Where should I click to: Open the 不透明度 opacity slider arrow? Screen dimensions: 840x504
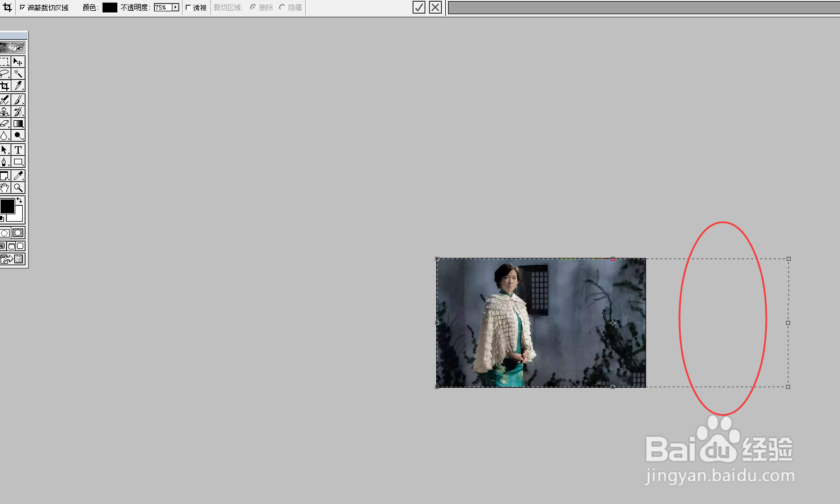[x=175, y=7]
